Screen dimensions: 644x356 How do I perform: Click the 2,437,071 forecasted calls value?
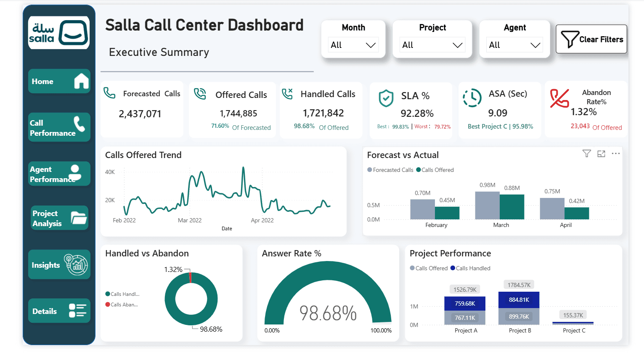(140, 114)
